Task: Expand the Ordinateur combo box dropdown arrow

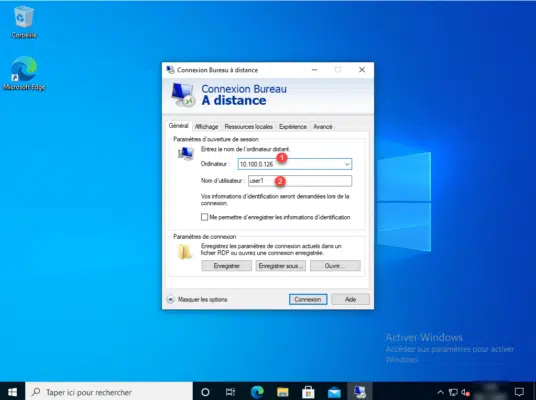Action: point(347,164)
